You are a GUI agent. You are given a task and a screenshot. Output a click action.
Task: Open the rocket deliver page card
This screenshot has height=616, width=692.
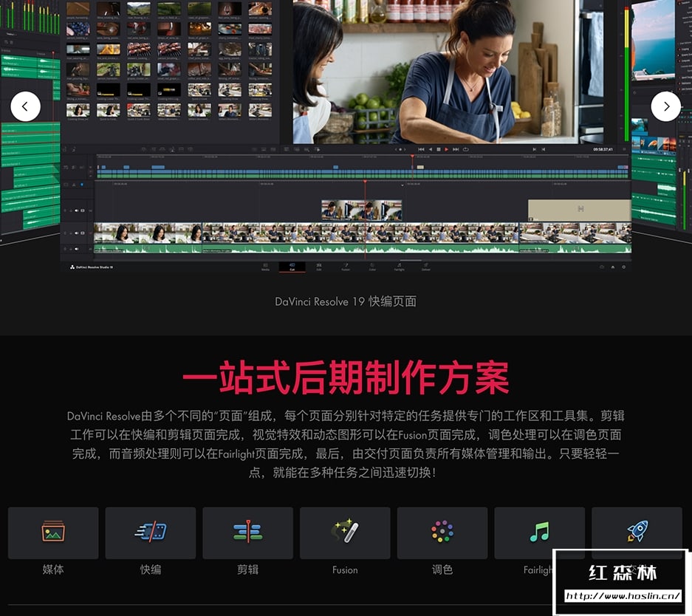(637, 533)
